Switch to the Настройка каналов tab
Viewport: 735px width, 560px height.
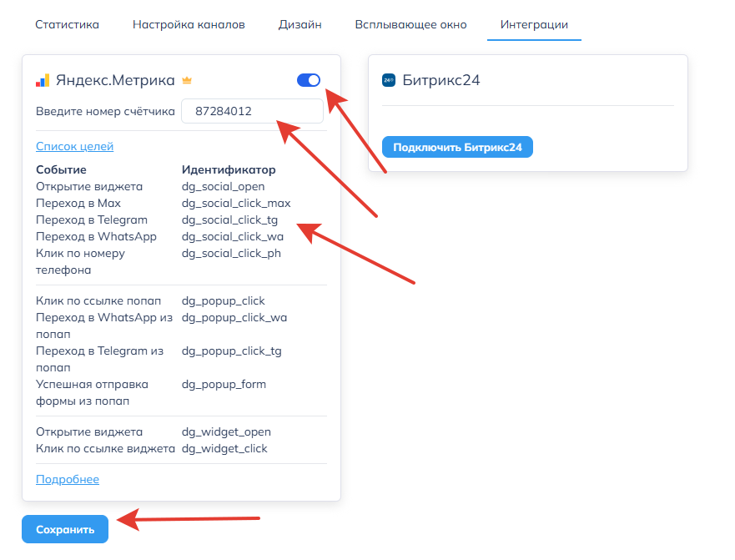pyautogui.click(x=189, y=24)
